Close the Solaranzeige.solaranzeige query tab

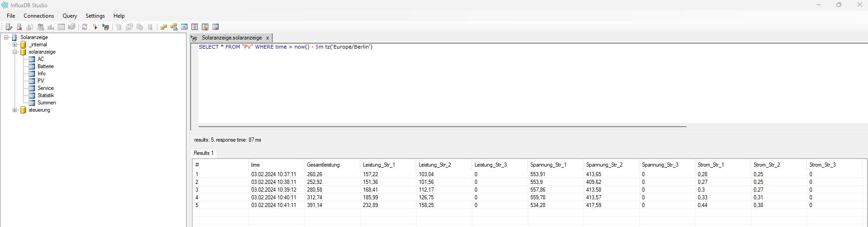tap(267, 38)
